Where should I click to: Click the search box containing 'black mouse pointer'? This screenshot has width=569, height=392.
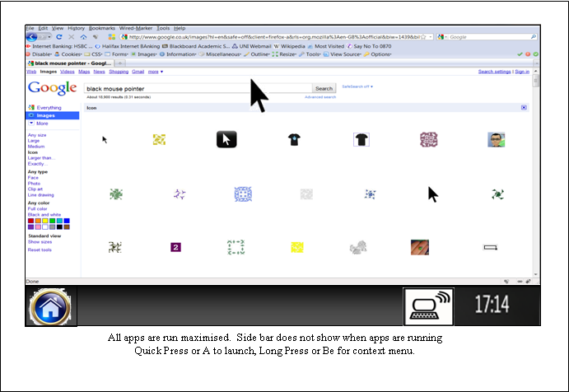pos(198,88)
